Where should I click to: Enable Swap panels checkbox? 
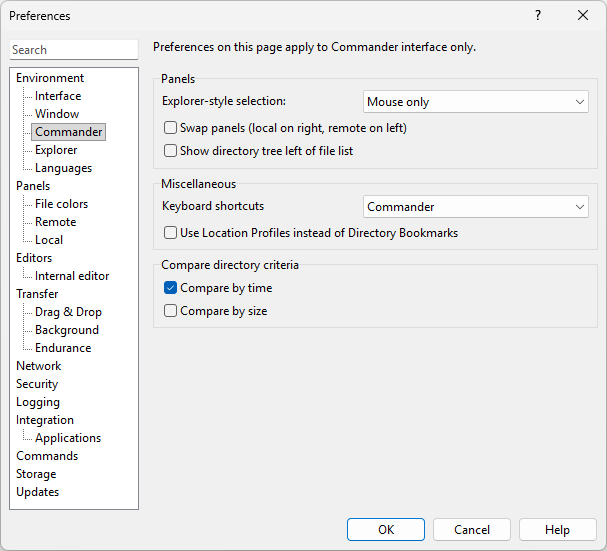tap(170, 128)
